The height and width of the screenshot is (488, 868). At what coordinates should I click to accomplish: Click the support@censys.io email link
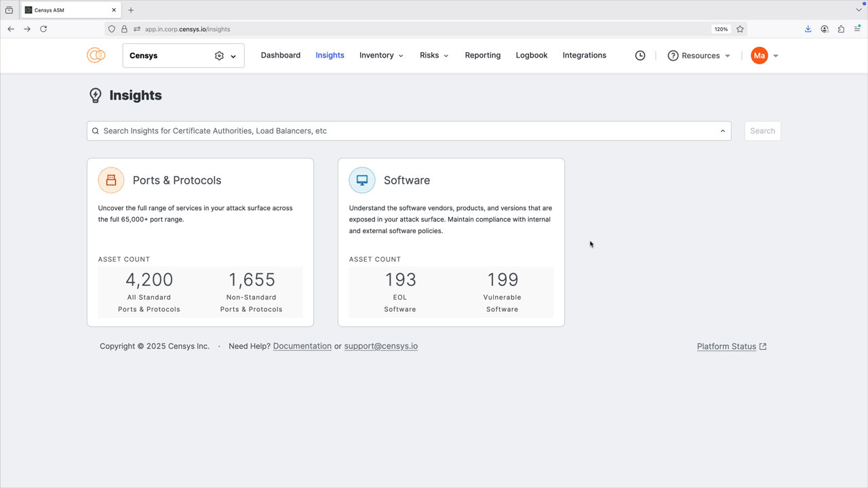pyautogui.click(x=381, y=346)
